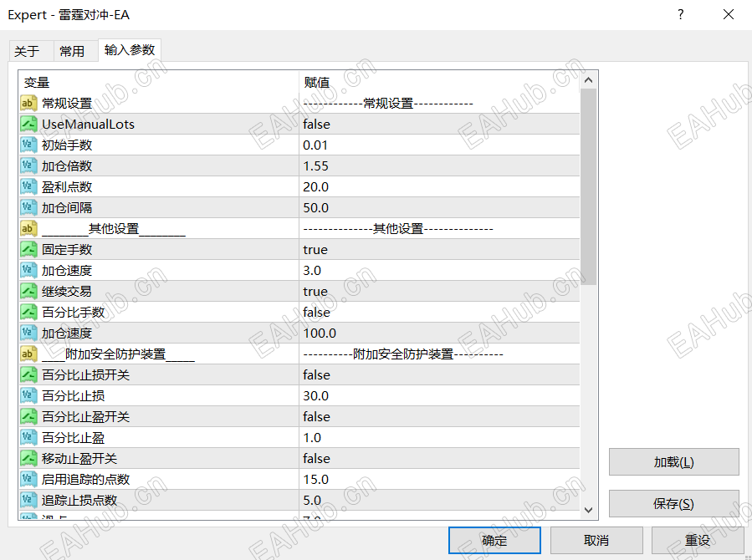The width and height of the screenshot is (752, 560).
Task: Click the ab icon beside 附加安全防护装置
Action: tap(28, 354)
